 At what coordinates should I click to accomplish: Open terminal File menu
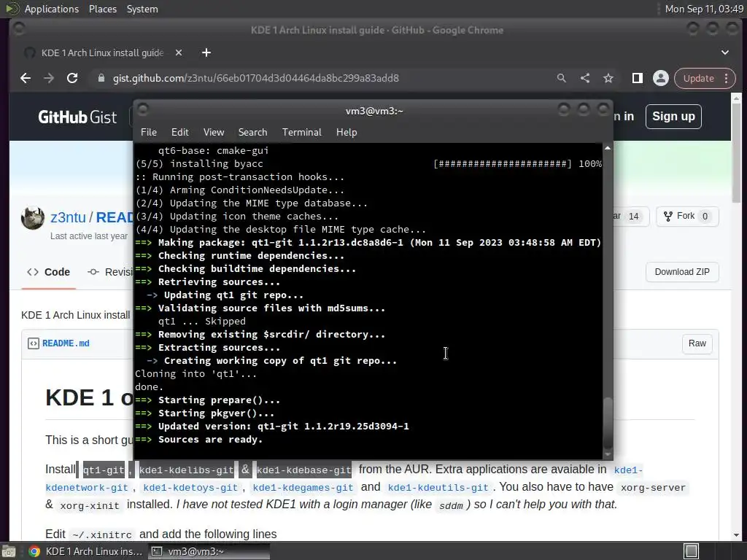[149, 133]
